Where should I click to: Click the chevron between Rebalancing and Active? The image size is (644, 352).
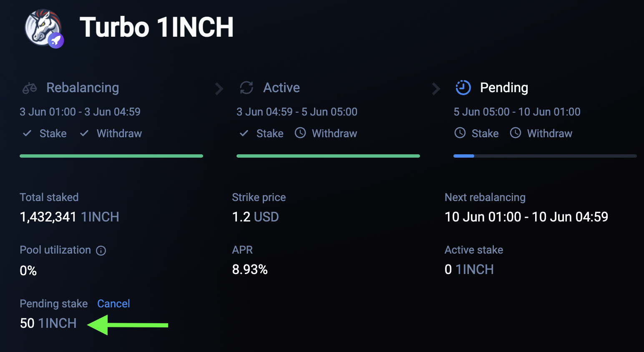click(x=219, y=88)
